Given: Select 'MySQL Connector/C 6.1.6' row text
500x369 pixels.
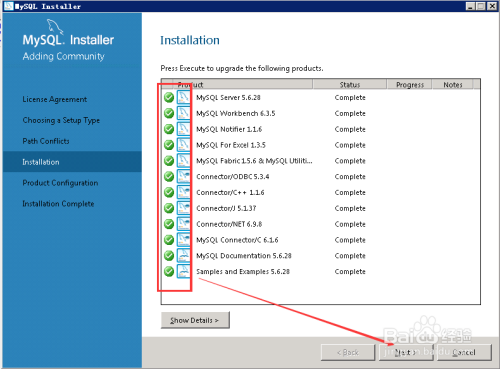Looking at the screenshot, I should [237, 240].
